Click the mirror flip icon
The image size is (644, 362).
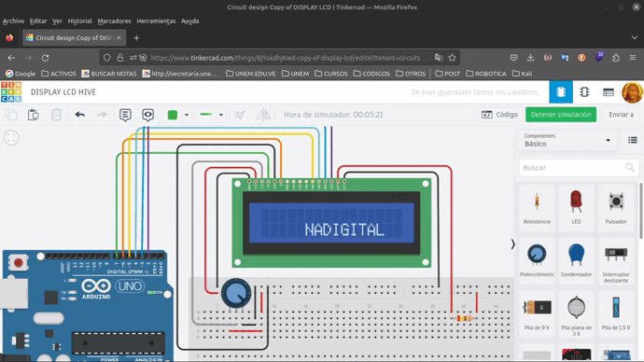263,115
